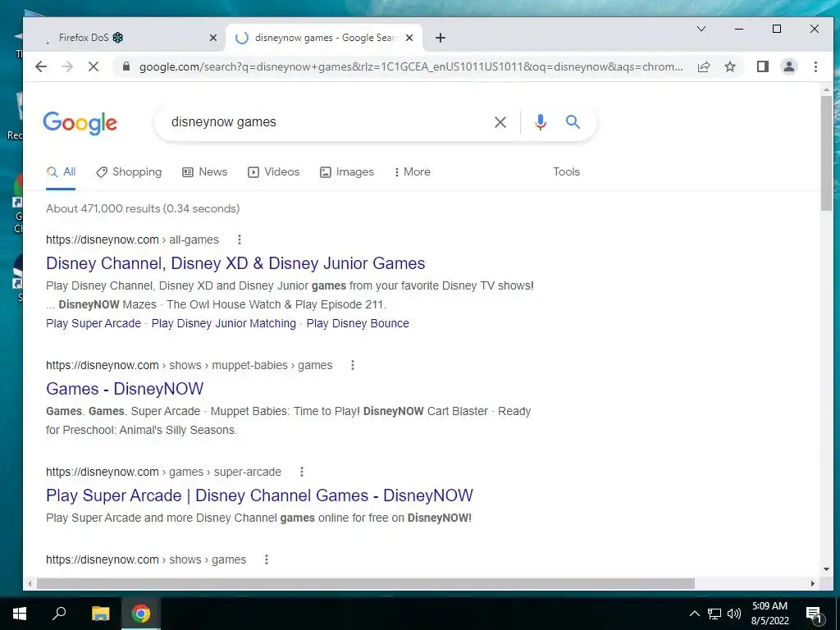Viewport: 840px width, 630px height.
Task: Expand the More search filters menu
Action: click(x=413, y=172)
